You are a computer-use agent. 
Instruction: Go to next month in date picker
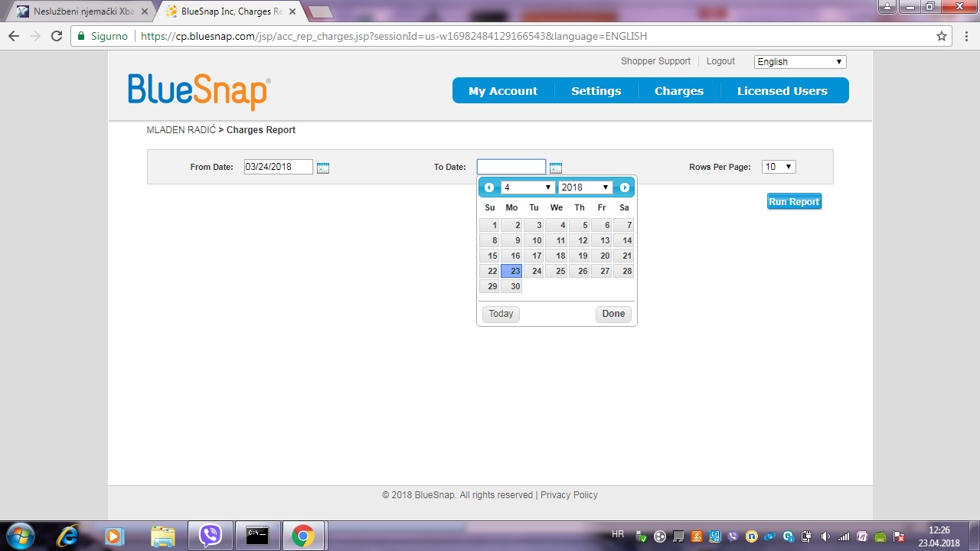625,187
